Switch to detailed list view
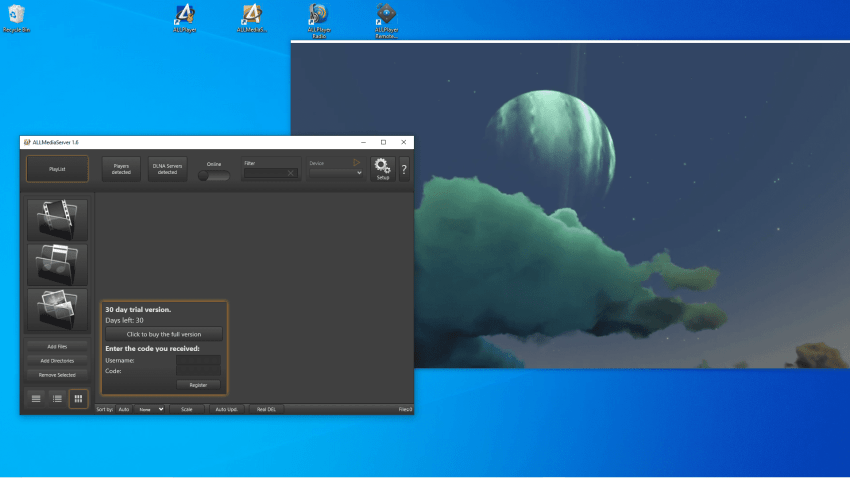The image size is (850, 478). pos(57,399)
